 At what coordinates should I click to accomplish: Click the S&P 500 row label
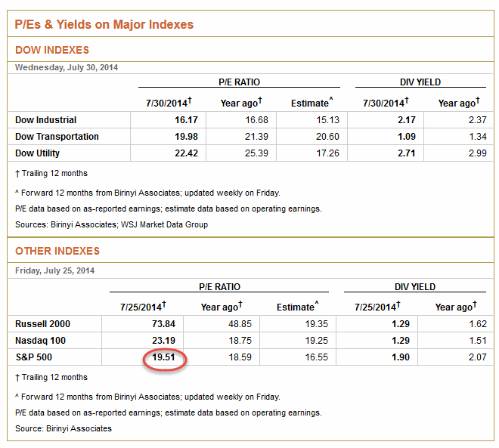coord(34,357)
